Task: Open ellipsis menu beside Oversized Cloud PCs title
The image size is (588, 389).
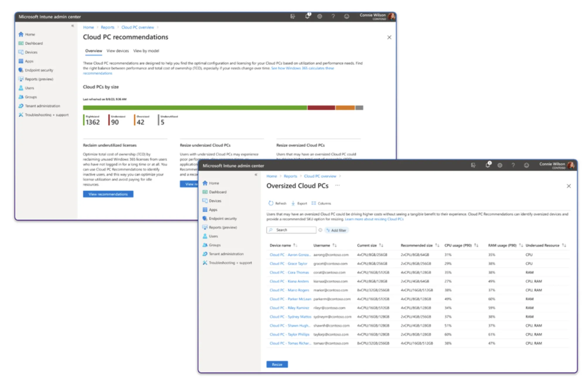Action: coord(337,185)
